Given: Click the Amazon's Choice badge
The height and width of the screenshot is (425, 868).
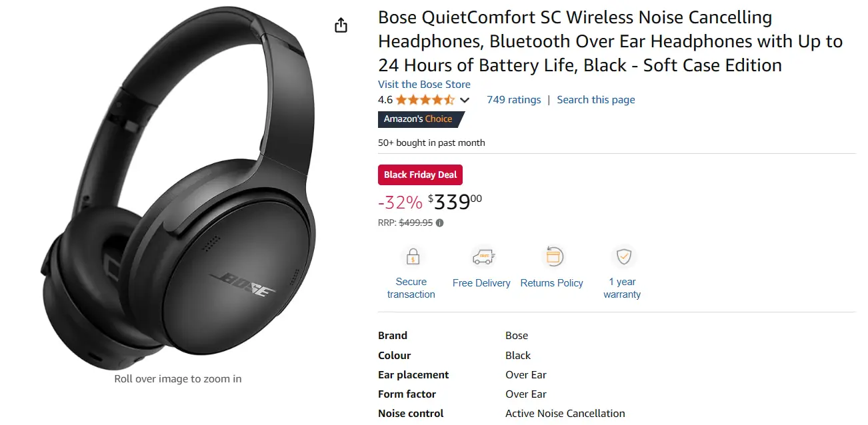Looking at the screenshot, I should (x=418, y=119).
